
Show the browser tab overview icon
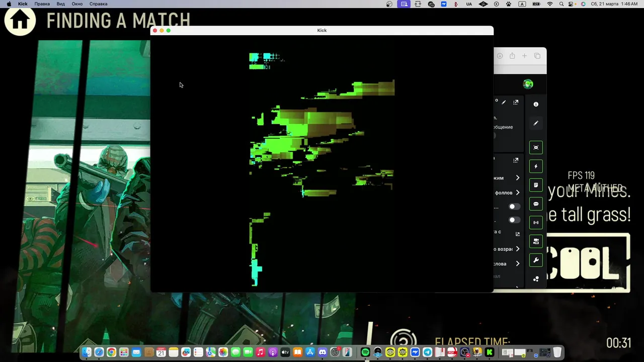click(x=537, y=56)
